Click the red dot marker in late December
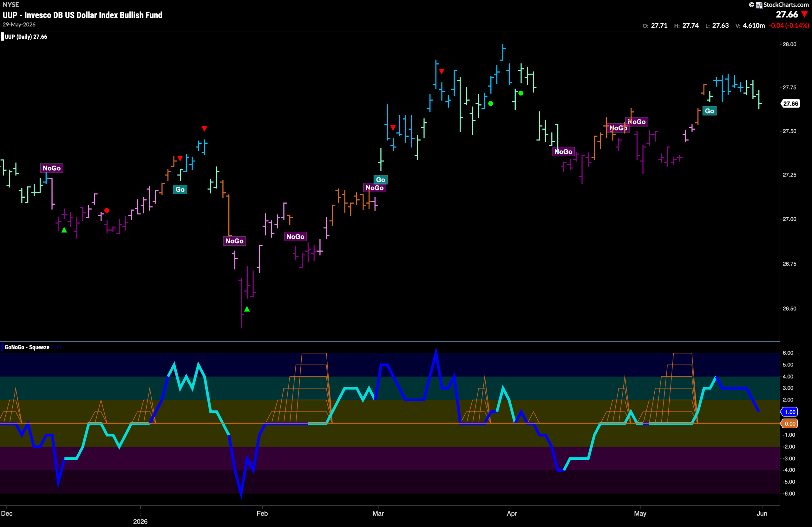Screen dimensions: 812x527 tap(107, 211)
